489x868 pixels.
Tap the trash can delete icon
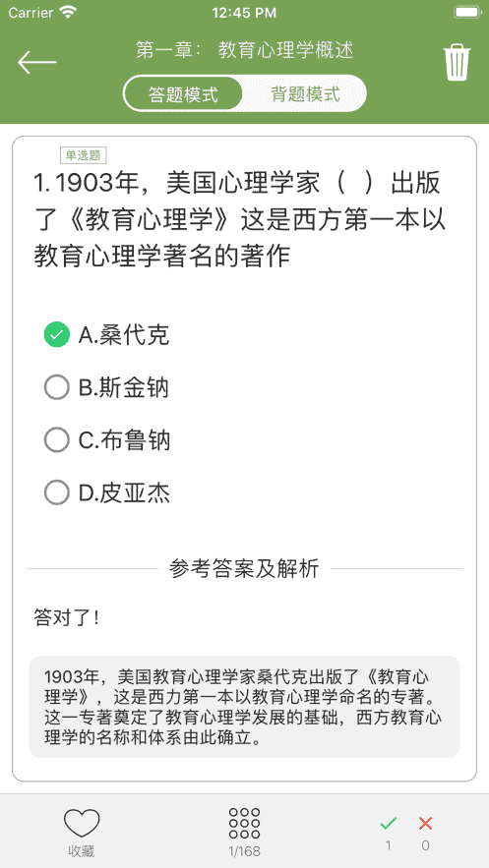tap(457, 63)
